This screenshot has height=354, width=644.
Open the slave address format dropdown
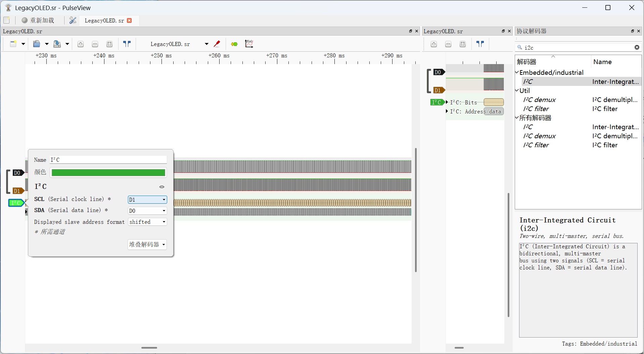pyautogui.click(x=147, y=222)
